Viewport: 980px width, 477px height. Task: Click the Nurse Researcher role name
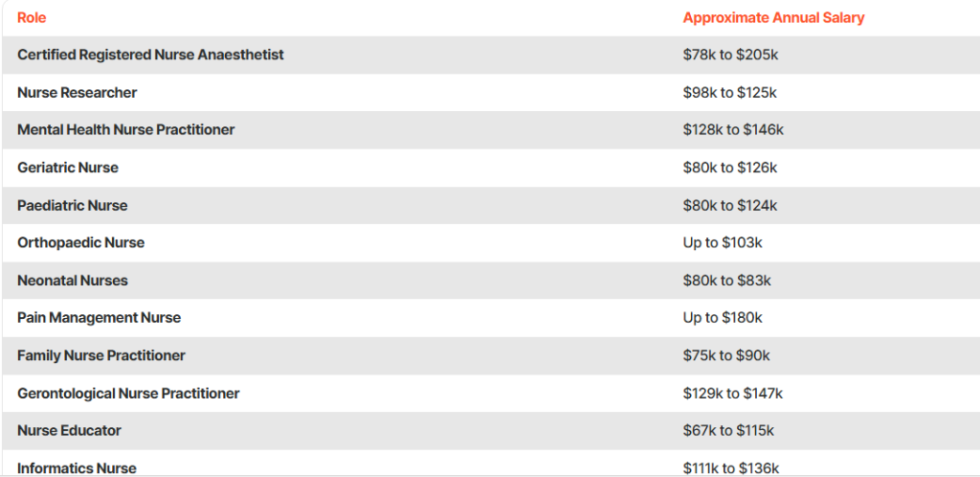coord(77,92)
